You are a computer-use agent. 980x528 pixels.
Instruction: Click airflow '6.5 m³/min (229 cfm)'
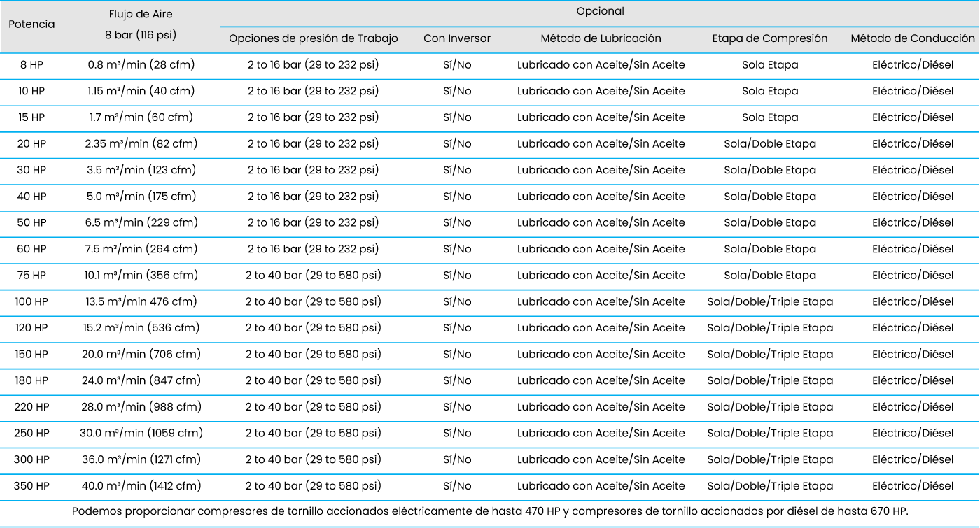click(x=141, y=222)
